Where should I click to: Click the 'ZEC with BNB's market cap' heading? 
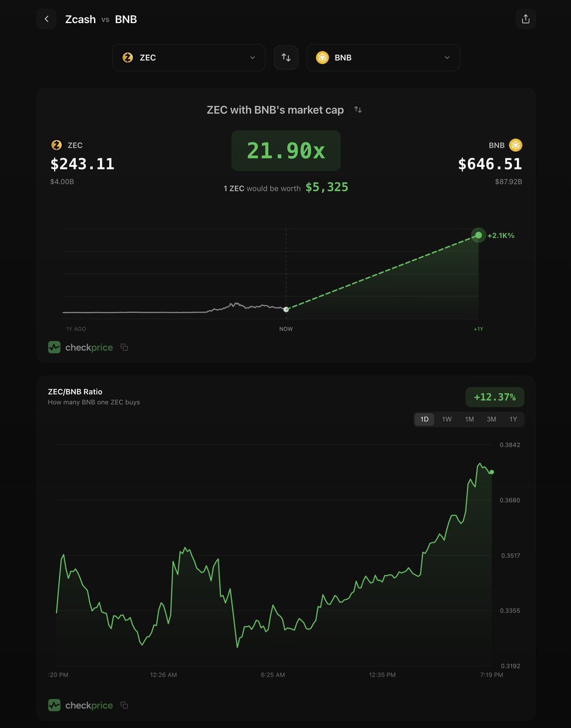(x=275, y=110)
